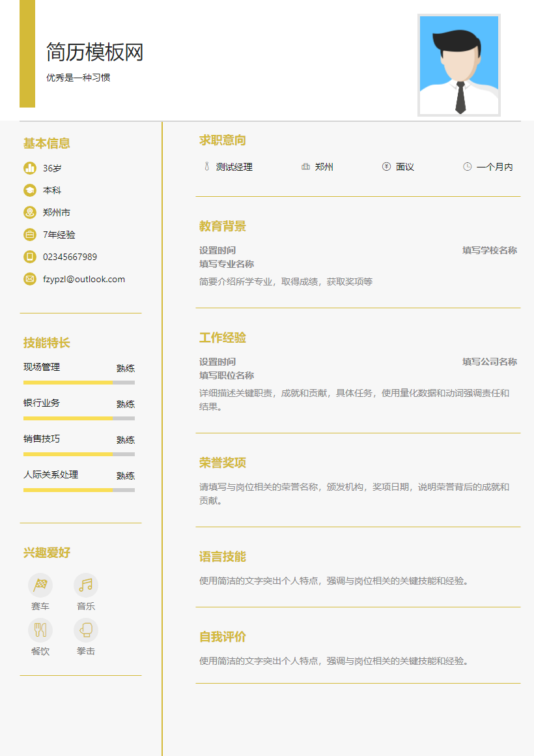Click the 赛车 interest icon
534x756 pixels.
click(x=40, y=586)
